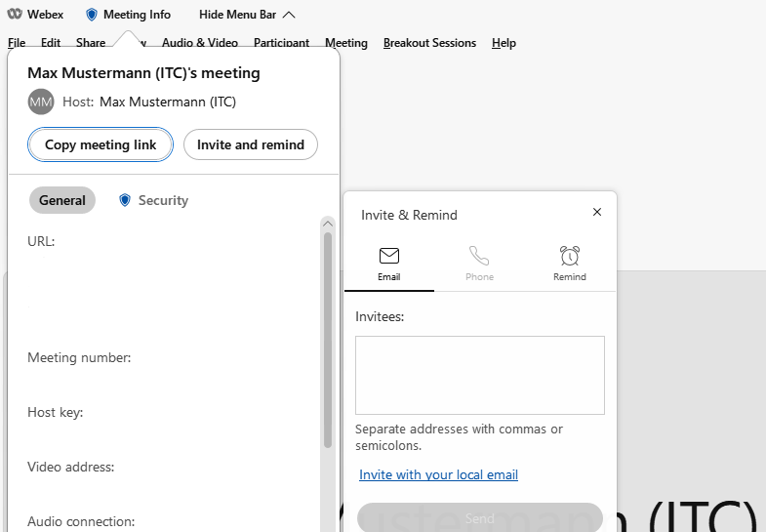Screen dimensions: 766x532
Task: Open the Breakout Sessions menu
Action: (x=429, y=43)
